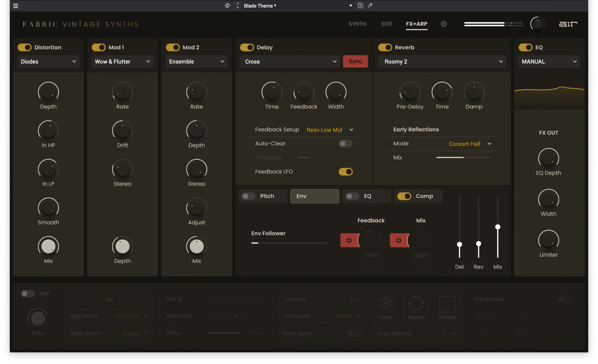598x364 pixels.
Task: Click the Reverb Damp knob
Action: pyautogui.click(x=474, y=92)
